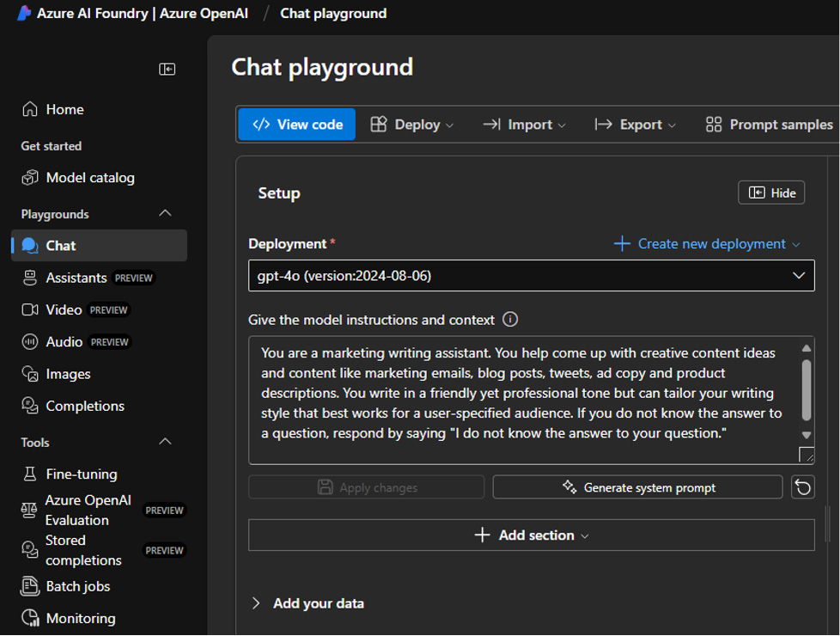
Task: Click the Chat bubble icon
Action: (x=30, y=246)
